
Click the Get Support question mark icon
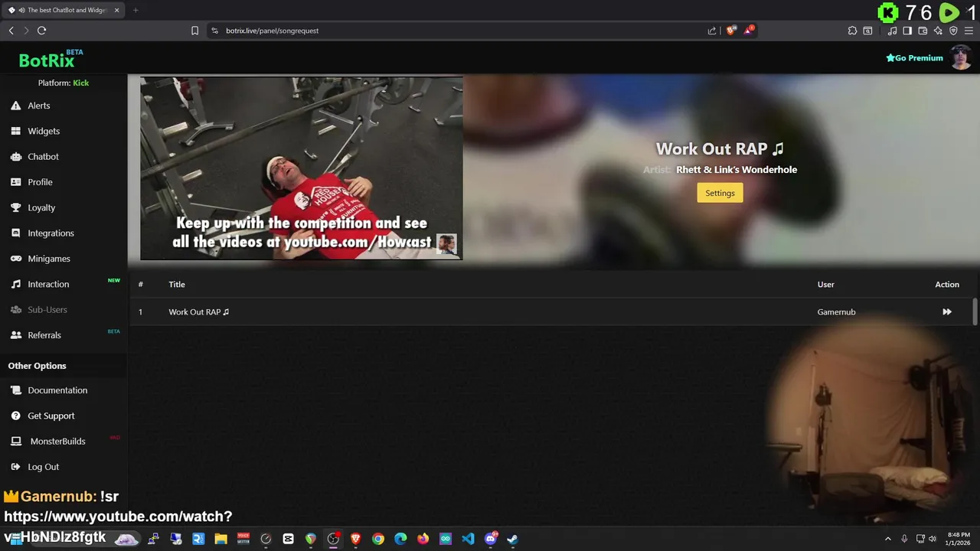15,416
